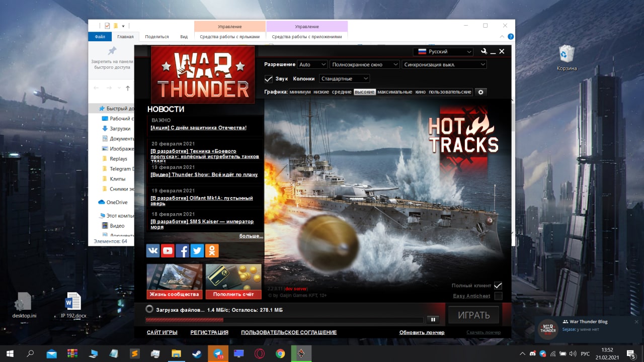The image size is (644, 362).
Task: Open Русский language dropdown
Action: click(x=443, y=51)
